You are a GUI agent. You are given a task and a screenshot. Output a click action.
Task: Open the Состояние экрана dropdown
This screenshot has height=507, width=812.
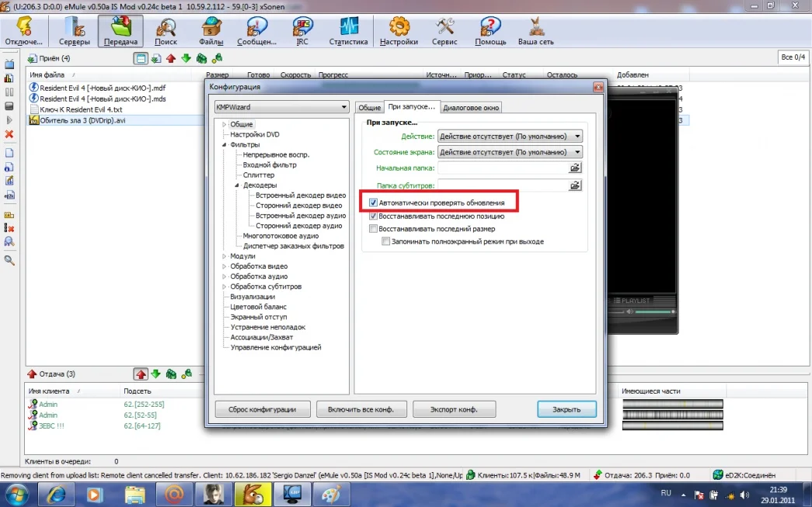[510, 152]
